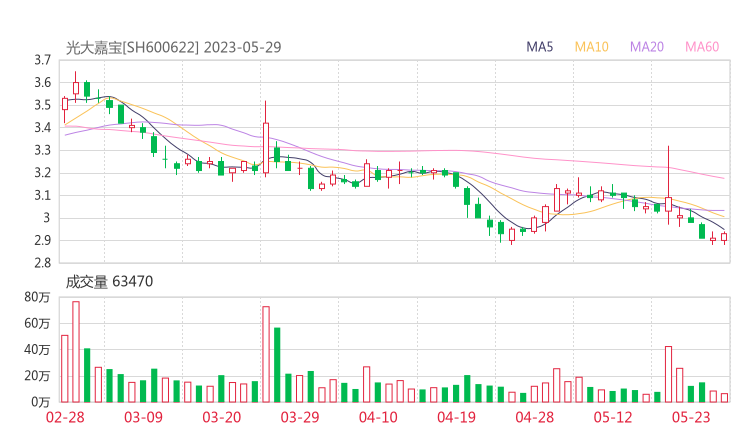Click the 03-20 date axis label

(x=222, y=417)
